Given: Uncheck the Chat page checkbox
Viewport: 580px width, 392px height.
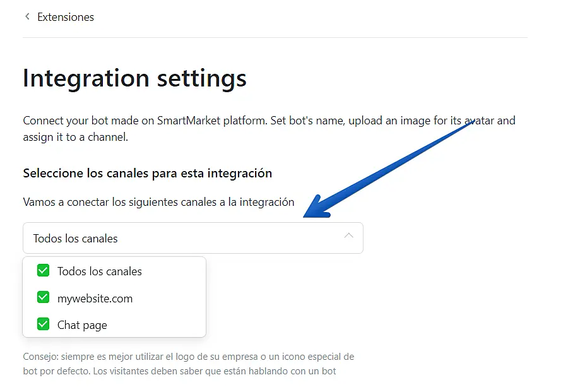Looking at the screenshot, I should coord(43,324).
